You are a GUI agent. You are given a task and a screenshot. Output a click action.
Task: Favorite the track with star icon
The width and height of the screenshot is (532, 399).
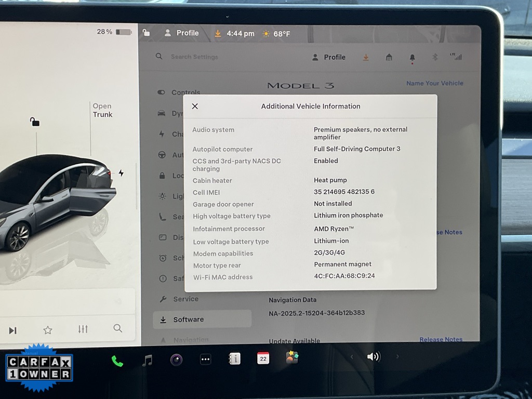[x=48, y=330]
